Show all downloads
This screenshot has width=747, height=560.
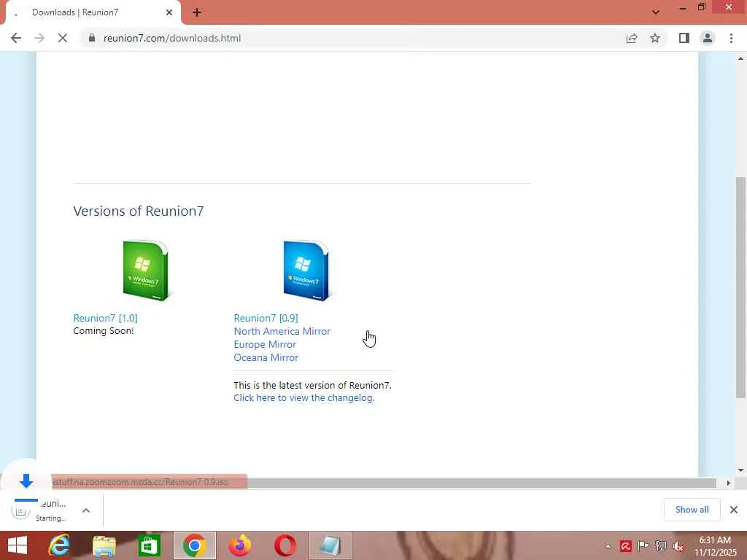coord(692,510)
